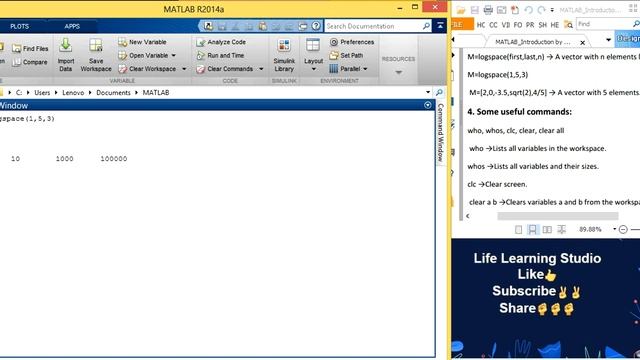Click Clear Workspace in MATLAB toolstrip
Image resolution: width=640 pixels, height=360 pixels.
(x=147, y=69)
